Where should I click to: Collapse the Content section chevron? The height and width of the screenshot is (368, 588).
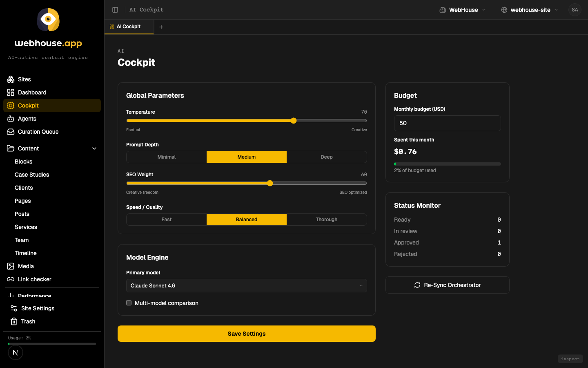click(x=94, y=148)
